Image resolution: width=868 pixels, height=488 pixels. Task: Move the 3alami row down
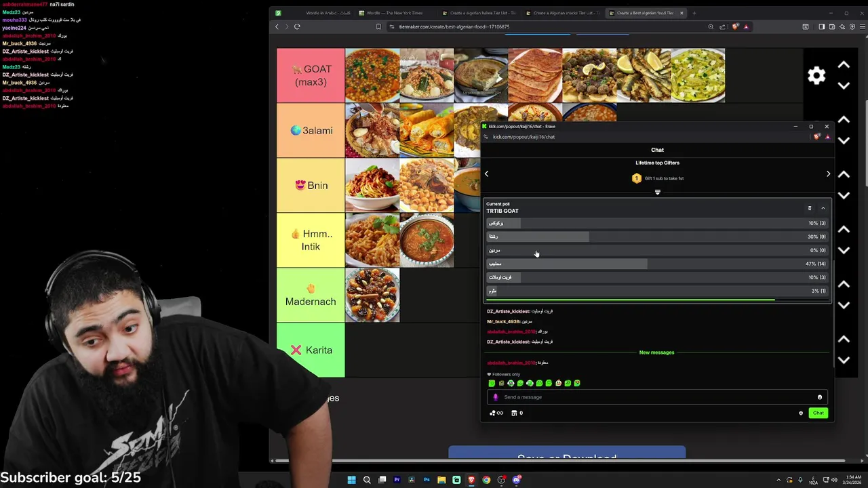pos(844,140)
